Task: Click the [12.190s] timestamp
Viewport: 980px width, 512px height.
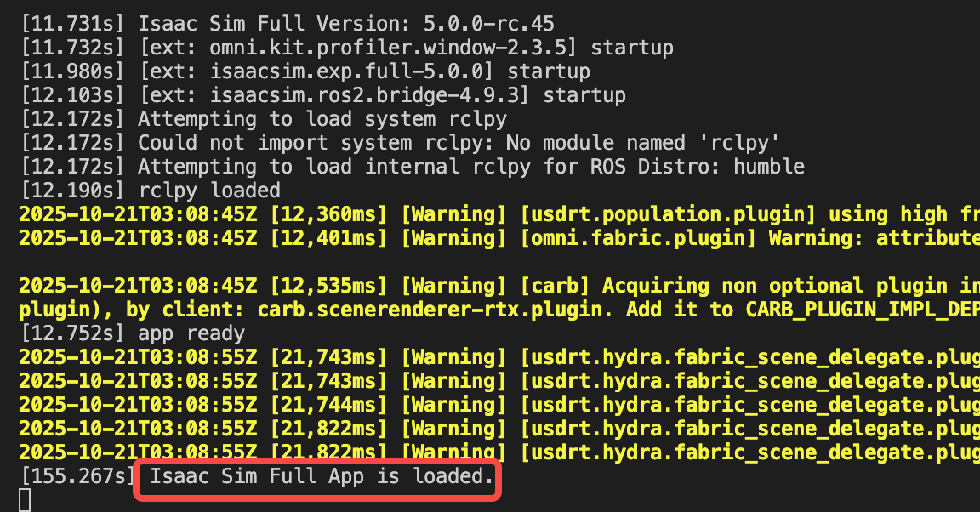Action: pyautogui.click(x=72, y=191)
